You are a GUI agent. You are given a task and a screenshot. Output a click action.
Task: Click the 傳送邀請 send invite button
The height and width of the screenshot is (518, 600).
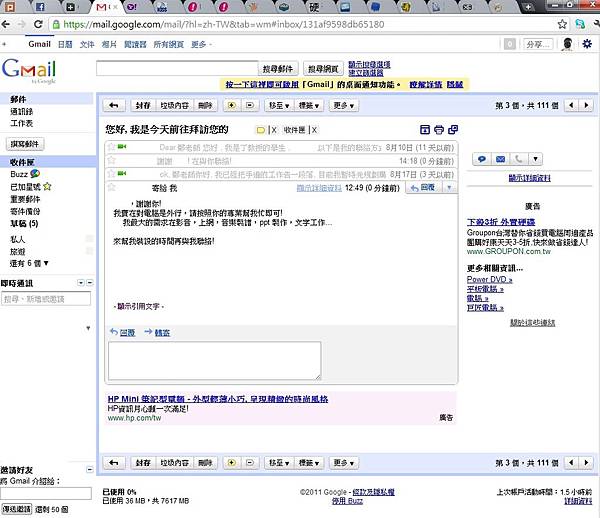pyautogui.click(x=16, y=509)
